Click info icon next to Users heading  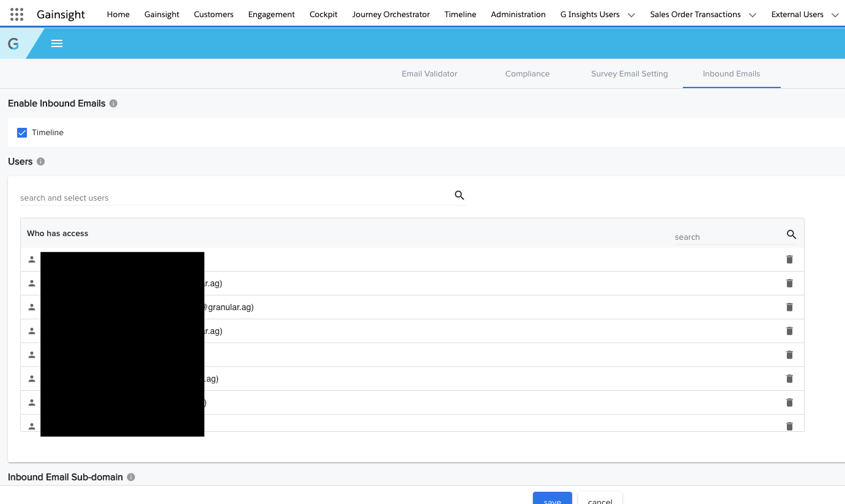[x=41, y=161]
